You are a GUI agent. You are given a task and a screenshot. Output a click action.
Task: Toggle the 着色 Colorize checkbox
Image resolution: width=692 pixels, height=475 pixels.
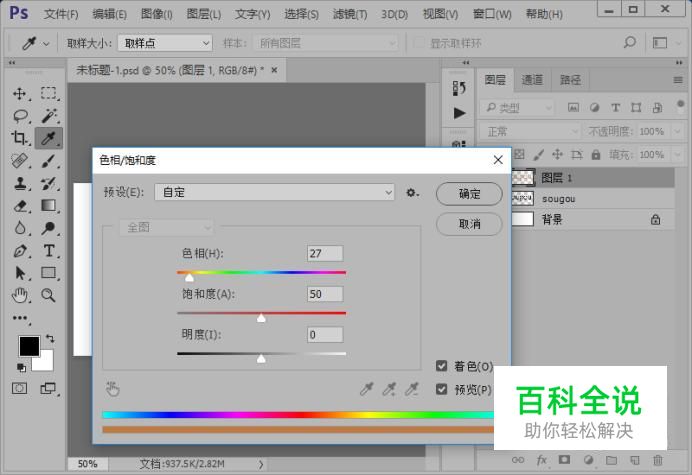pyautogui.click(x=441, y=366)
